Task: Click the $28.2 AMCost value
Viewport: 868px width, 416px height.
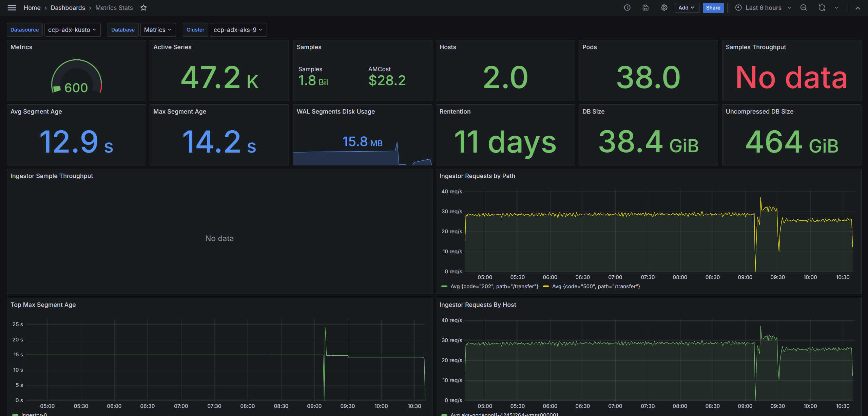Action: pyautogui.click(x=387, y=80)
